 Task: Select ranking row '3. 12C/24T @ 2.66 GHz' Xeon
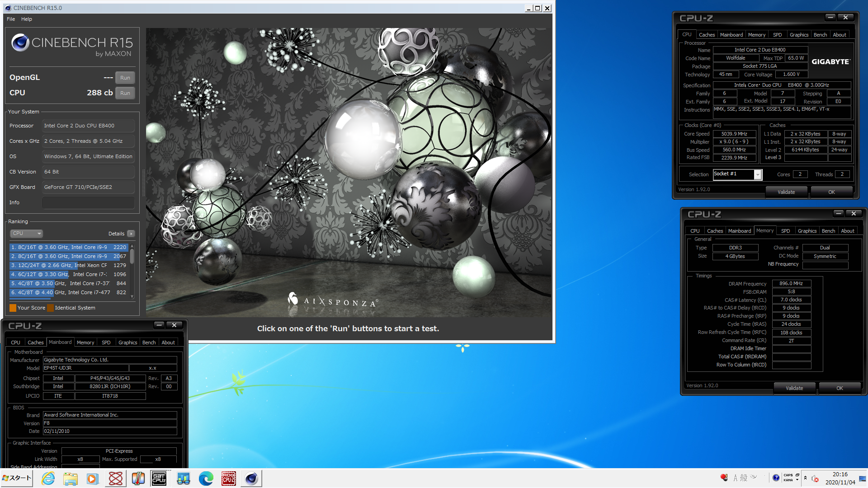[x=69, y=265]
